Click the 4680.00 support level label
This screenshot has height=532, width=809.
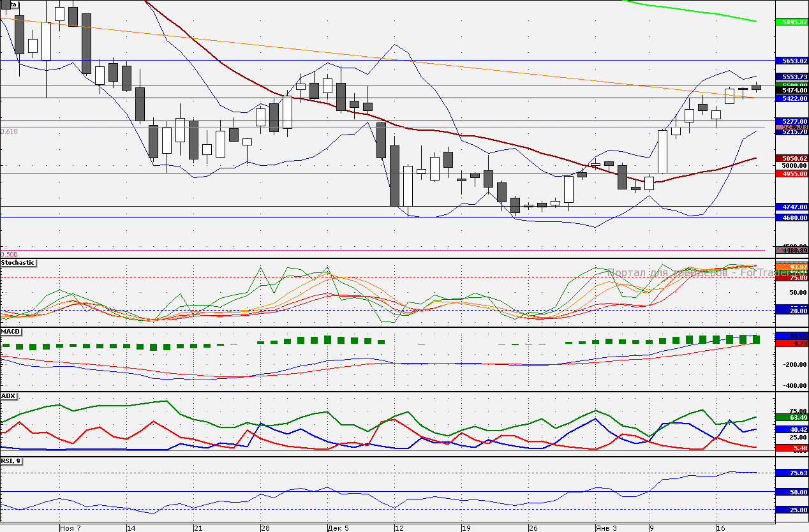791,218
